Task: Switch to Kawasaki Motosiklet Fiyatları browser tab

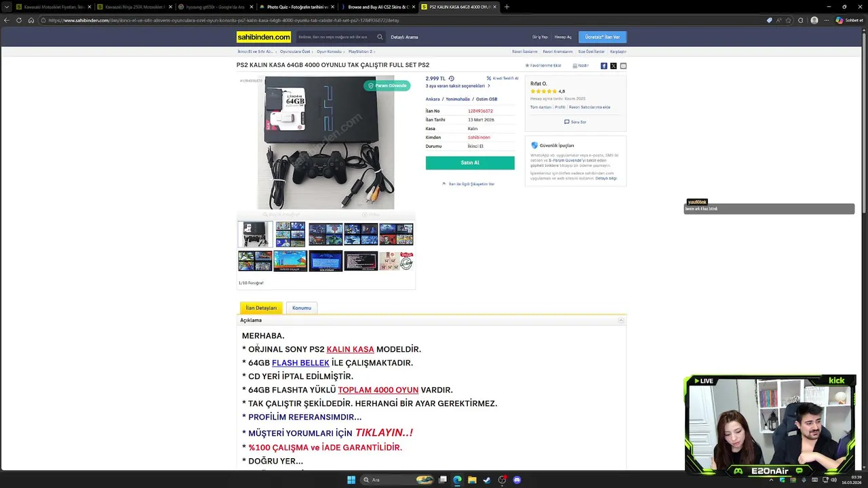Action: coord(54,7)
